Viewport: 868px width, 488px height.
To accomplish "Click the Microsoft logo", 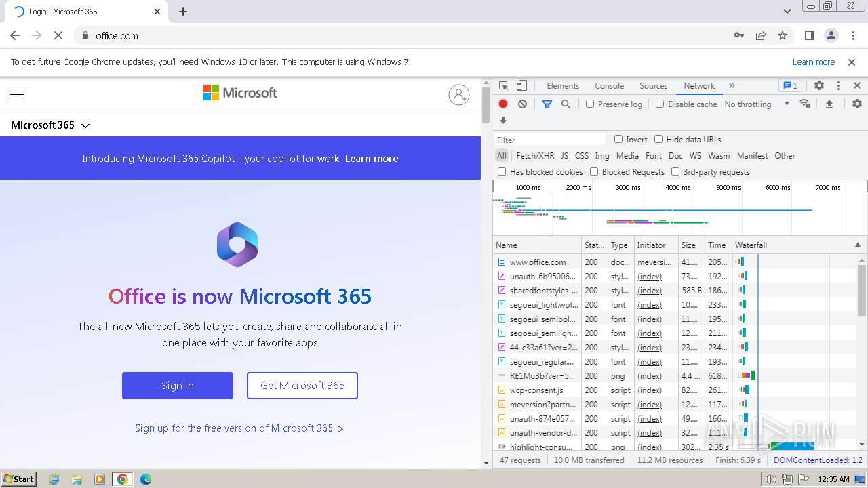I will 240,93.
